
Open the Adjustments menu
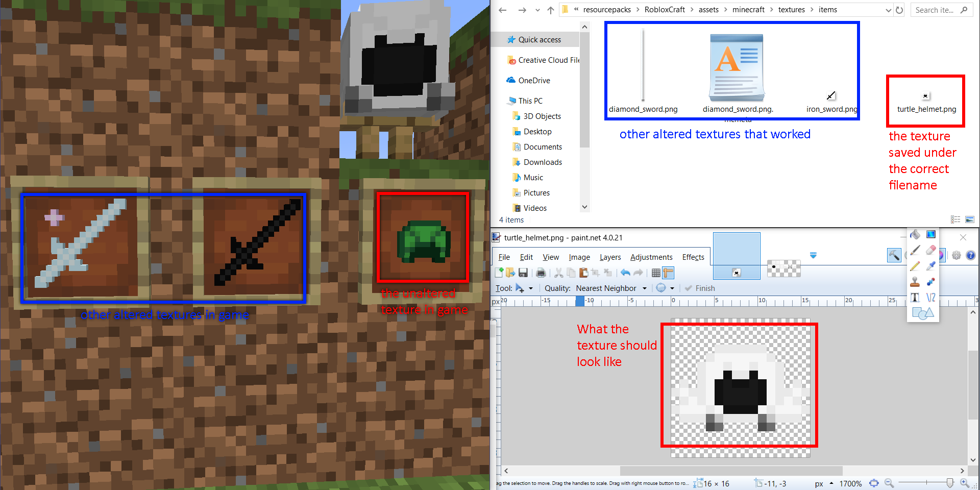pyautogui.click(x=651, y=257)
